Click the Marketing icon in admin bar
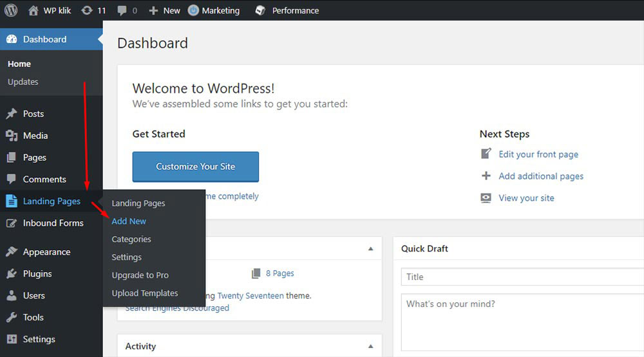The image size is (644, 357). 193,10
